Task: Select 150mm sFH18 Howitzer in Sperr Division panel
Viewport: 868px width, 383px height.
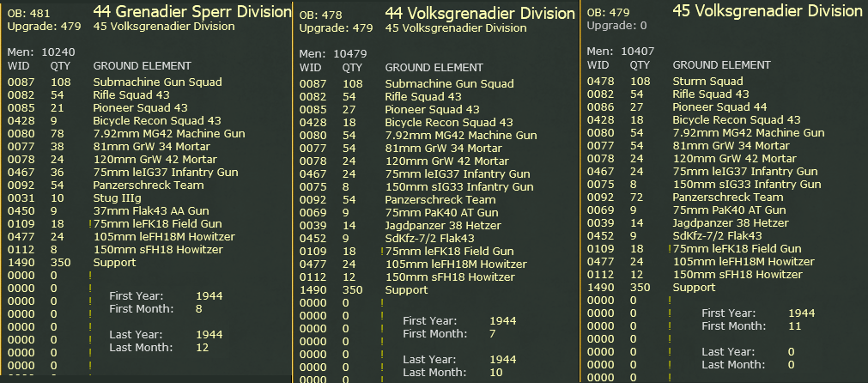Action: 158,250
